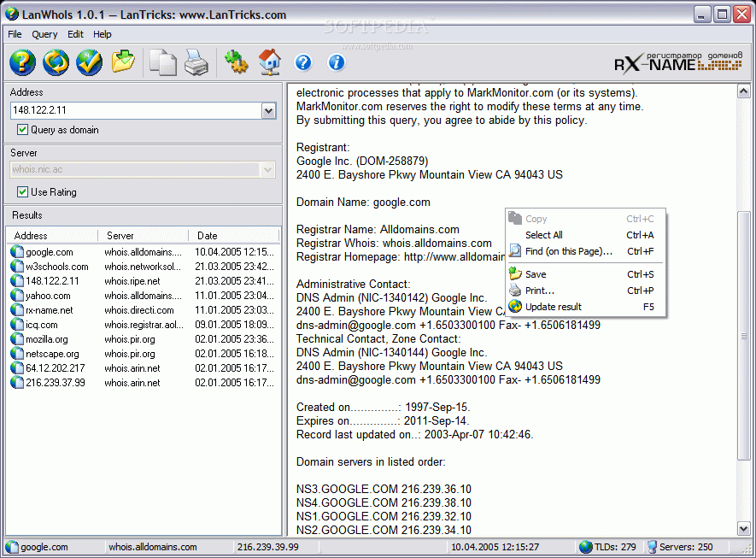This screenshot has width=756, height=558.
Task: Click the save-to-folder toolbar icon
Action: 123,62
